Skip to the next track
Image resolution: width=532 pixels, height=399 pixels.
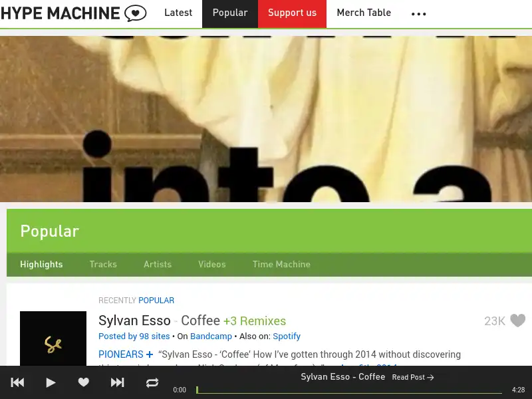click(x=117, y=382)
